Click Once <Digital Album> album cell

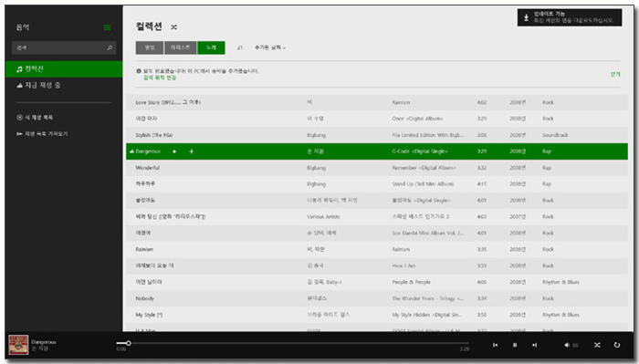click(x=417, y=119)
